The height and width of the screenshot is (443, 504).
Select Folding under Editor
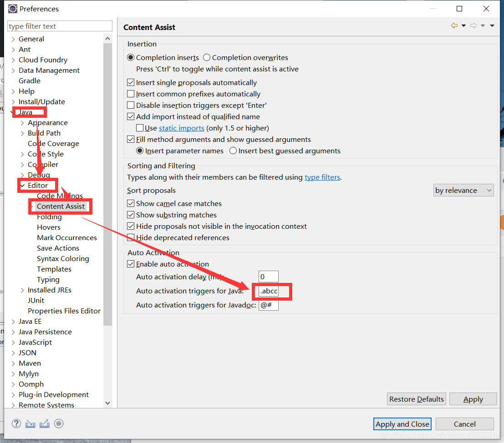click(49, 216)
